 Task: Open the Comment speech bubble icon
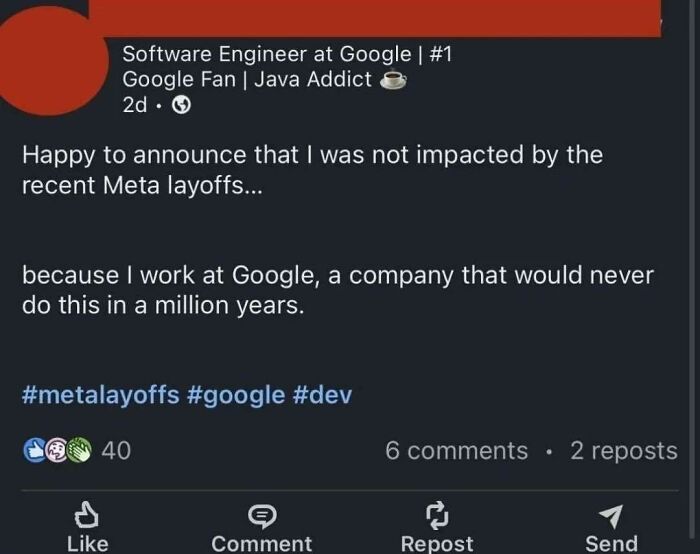tap(262, 515)
